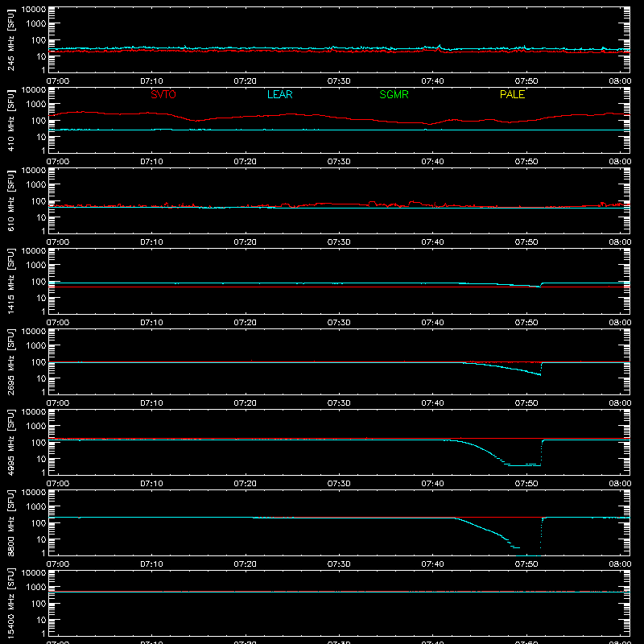Select the 8800 MHz [SFU] axis title
Viewport: 644px width, 644px height.
click(x=10, y=522)
